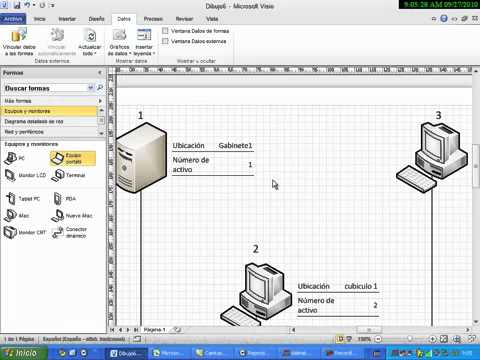Click the Dibujo6 Visio taskbar button
Image resolution: width=480 pixels, height=360 pixels.
(x=127, y=353)
